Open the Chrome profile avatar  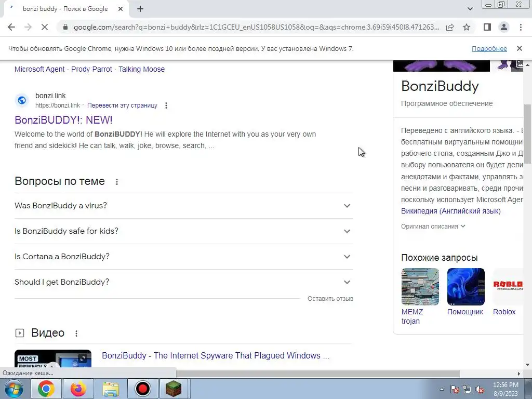[x=504, y=27]
